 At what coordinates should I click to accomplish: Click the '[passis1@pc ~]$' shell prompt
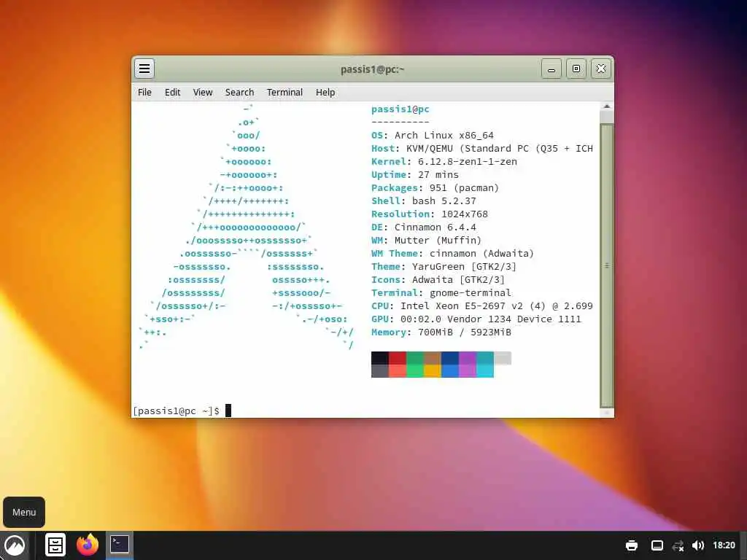[x=177, y=411]
